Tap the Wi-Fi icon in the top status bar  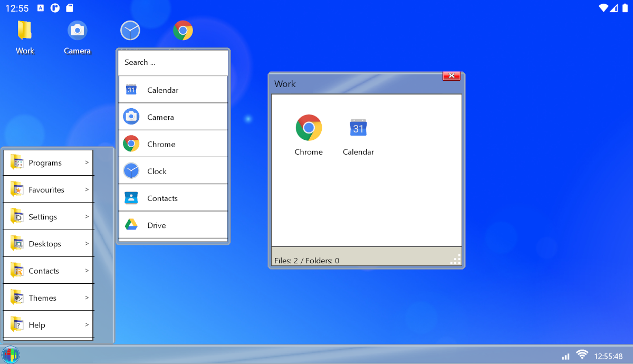[x=604, y=8]
